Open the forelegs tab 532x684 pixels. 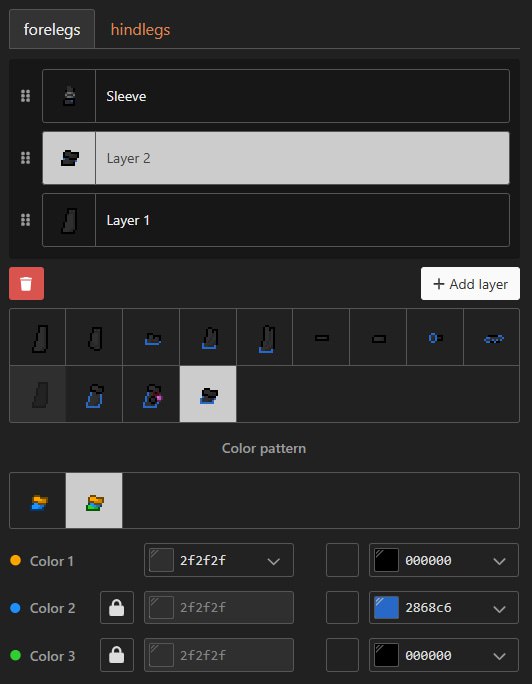click(x=52, y=30)
